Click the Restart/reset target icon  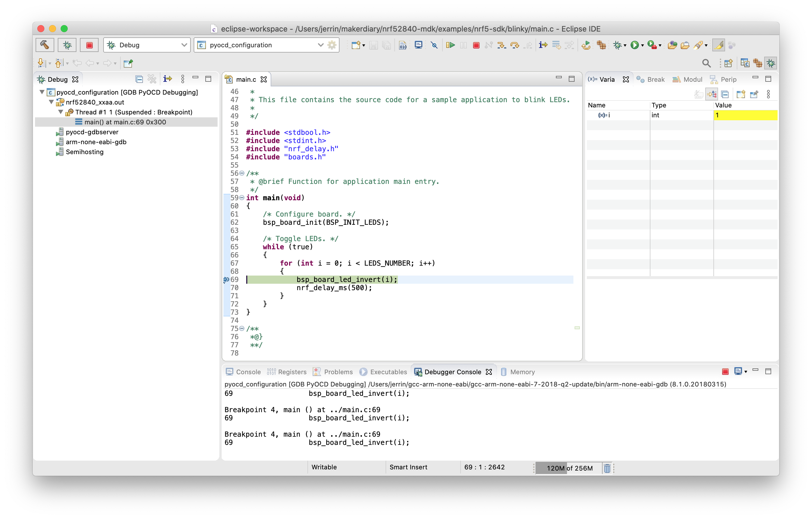coord(586,45)
